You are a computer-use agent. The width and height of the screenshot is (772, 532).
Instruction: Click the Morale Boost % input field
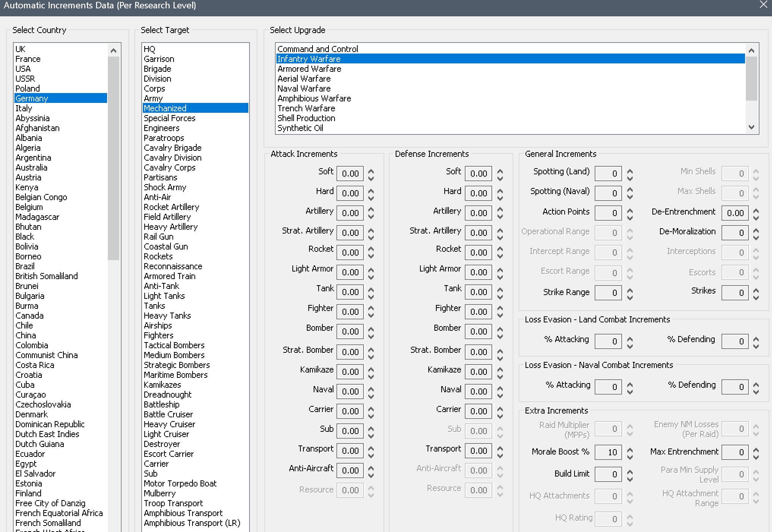pyautogui.click(x=608, y=452)
